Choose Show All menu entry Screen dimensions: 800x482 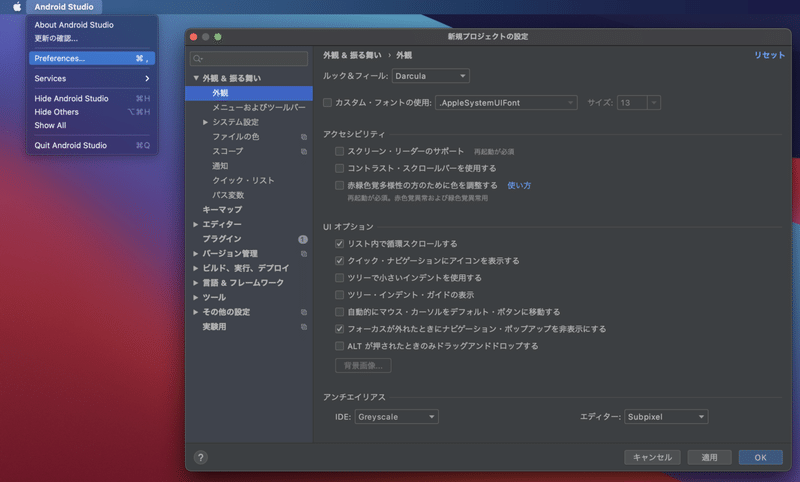(x=92, y=125)
